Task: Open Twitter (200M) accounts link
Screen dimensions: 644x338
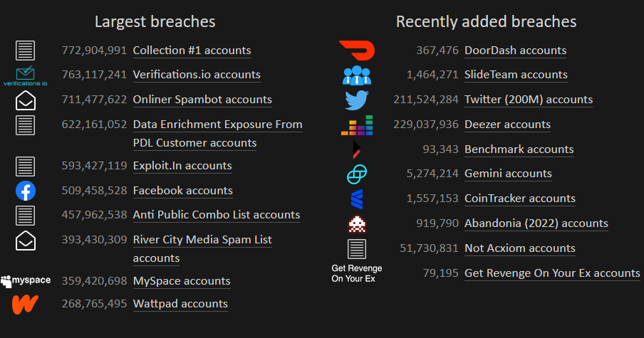Action: point(529,100)
